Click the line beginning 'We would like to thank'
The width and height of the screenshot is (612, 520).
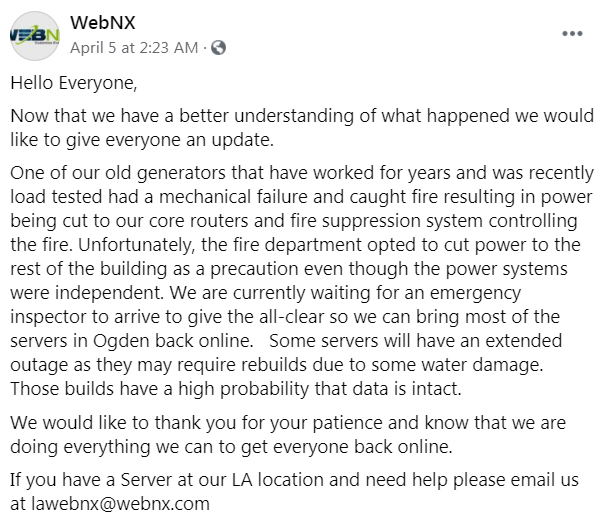point(288,422)
